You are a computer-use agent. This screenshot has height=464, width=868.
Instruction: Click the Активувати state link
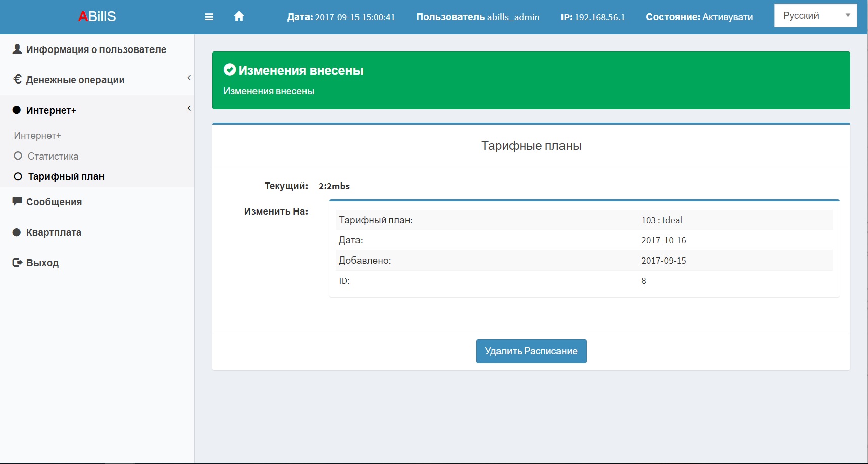728,17
